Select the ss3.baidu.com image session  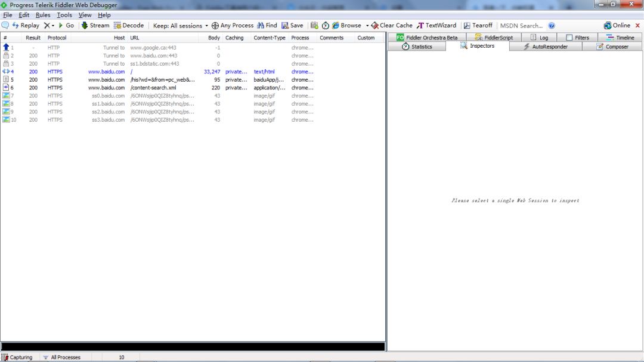tap(193, 119)
